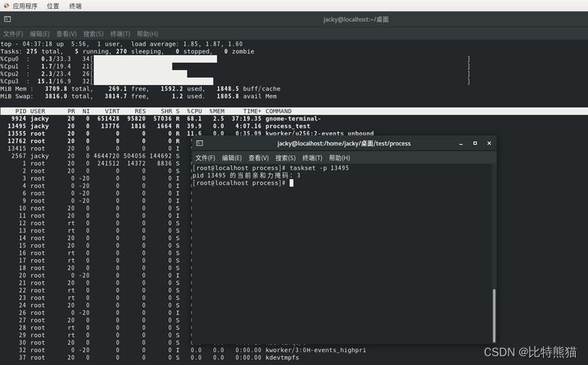Open 终端(T) menu in the front terminal
This screenshot has width=588, height=365.
point(313,158)
